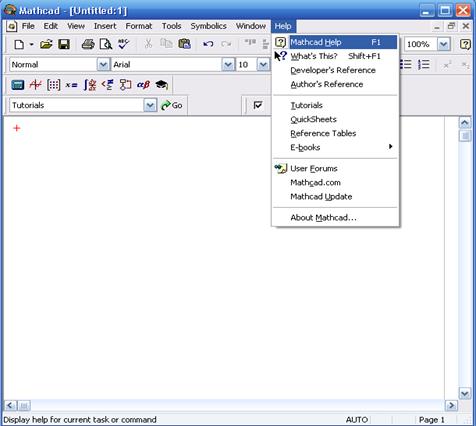
Task: Cut selection with scissors icon
Action: [x=148, y=44]
